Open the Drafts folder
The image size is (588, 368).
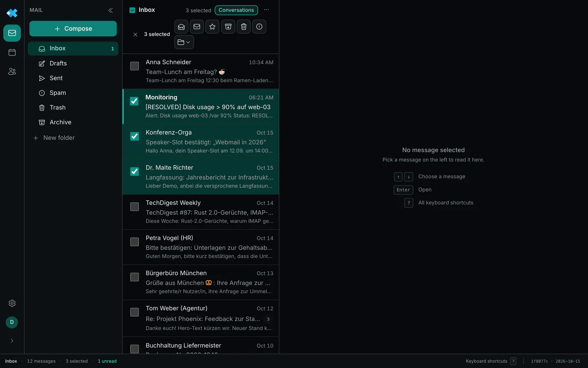click(73, 63)
